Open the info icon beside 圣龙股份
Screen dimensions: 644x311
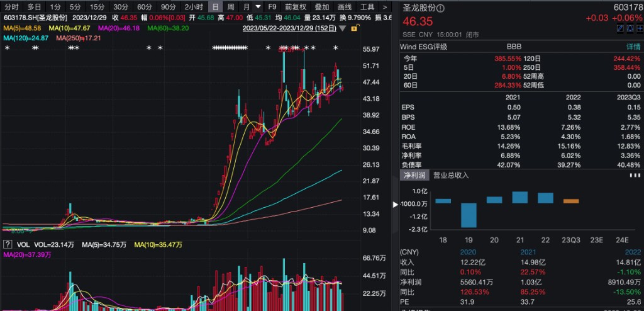441,8
